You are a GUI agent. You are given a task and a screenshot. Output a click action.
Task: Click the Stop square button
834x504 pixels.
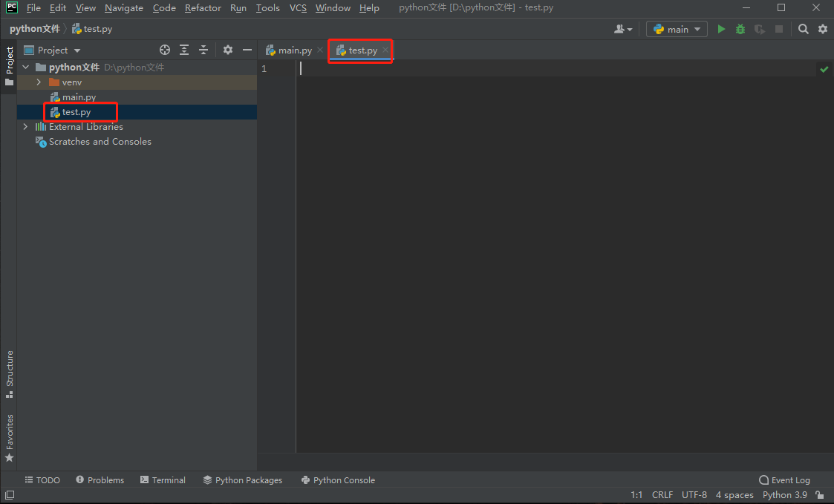pos(779,29)
